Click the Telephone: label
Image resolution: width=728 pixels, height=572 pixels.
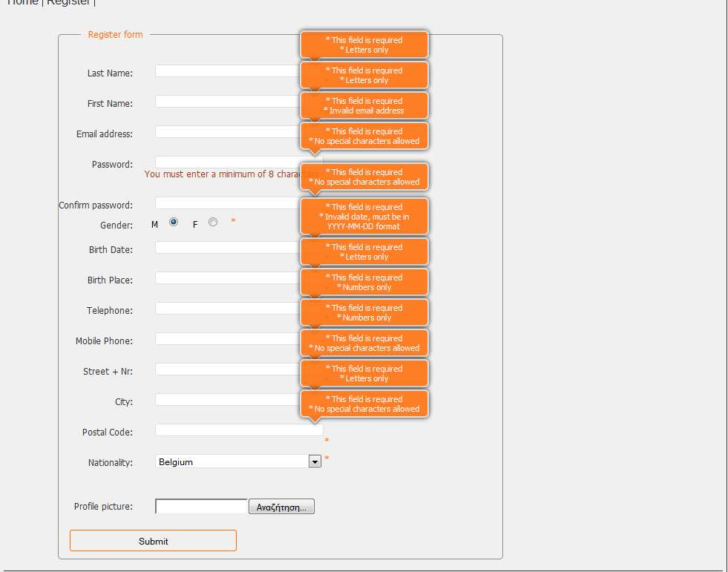(110, 310)
